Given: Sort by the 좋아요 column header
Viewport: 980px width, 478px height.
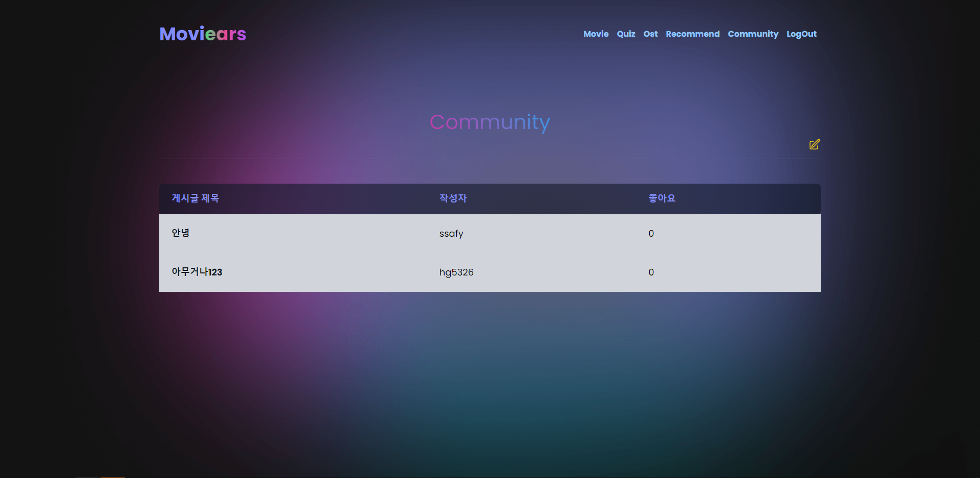Looking at the screenshot, I should pyautogui.click(x=661, y=198).
